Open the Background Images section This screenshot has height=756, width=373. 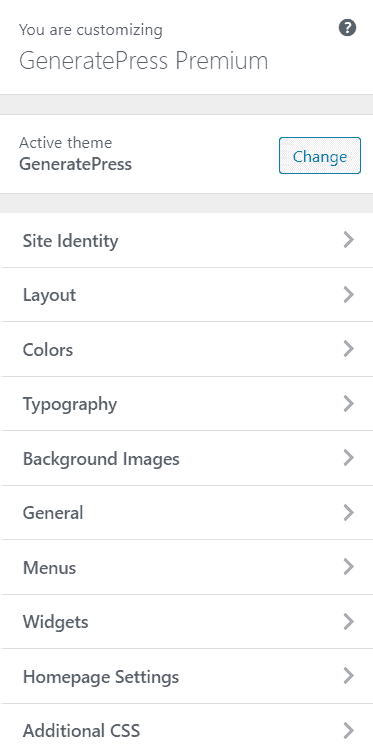click(186, 458)
